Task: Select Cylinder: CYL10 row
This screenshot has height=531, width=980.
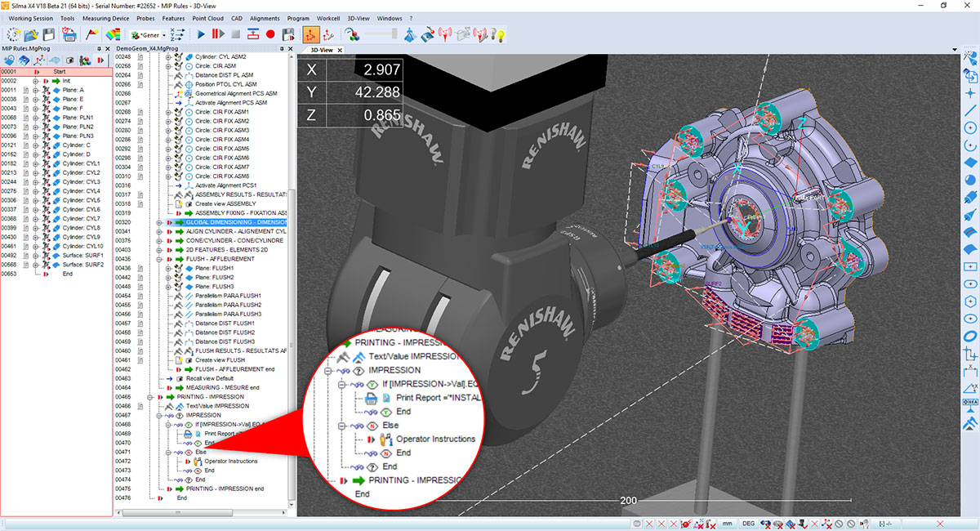Action: pos(82,246)
